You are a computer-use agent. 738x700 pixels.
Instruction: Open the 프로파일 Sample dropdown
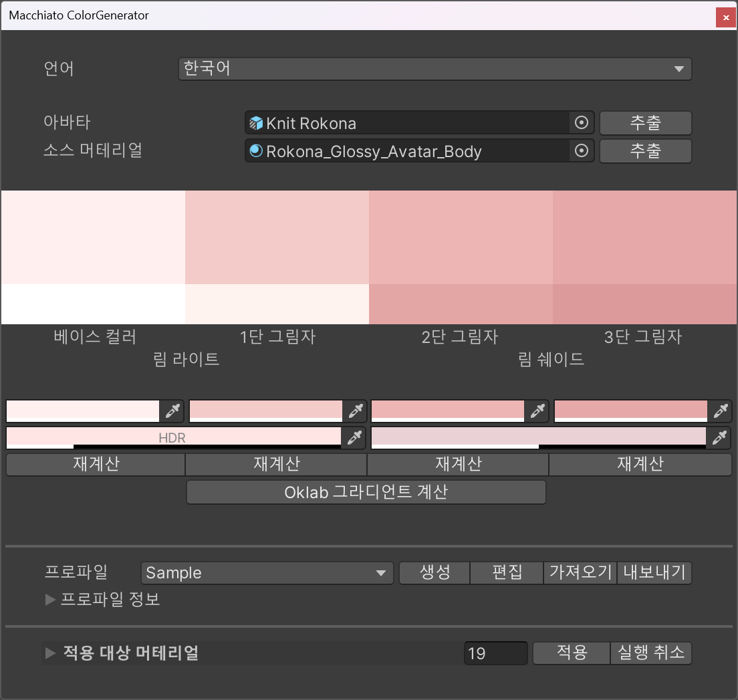(267, 573)
